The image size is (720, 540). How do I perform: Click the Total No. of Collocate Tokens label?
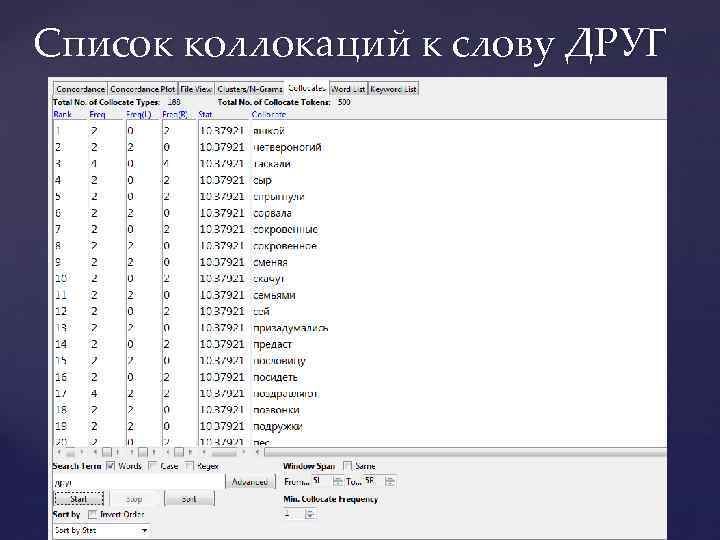pos(274,102)
